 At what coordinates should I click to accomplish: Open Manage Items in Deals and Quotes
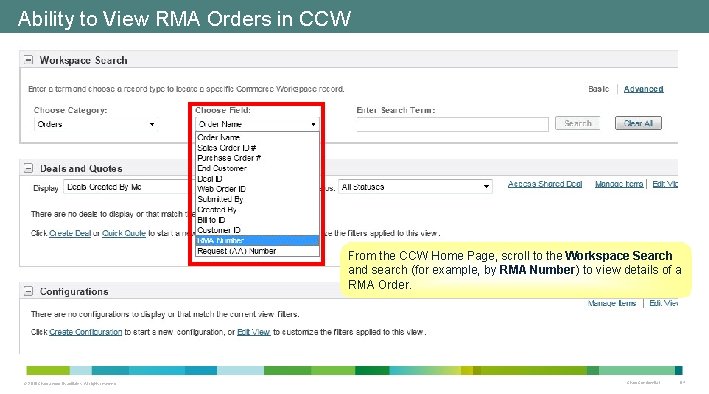coord(619,184)
